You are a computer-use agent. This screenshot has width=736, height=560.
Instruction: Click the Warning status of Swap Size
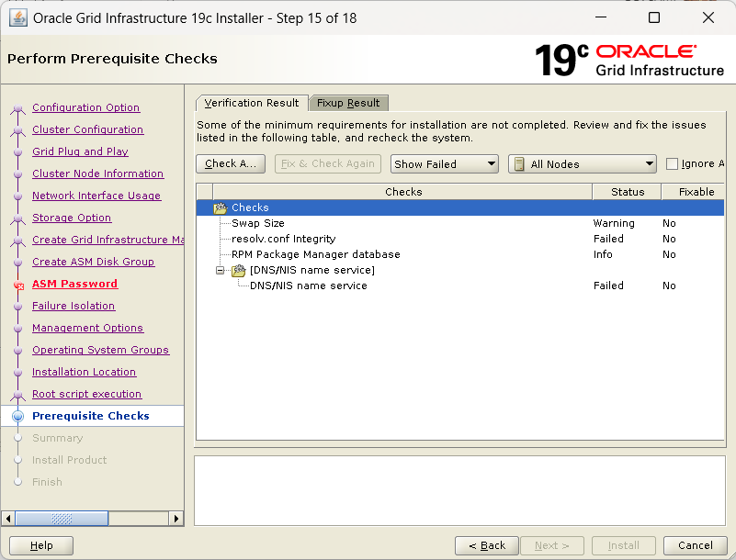[614, 223]
